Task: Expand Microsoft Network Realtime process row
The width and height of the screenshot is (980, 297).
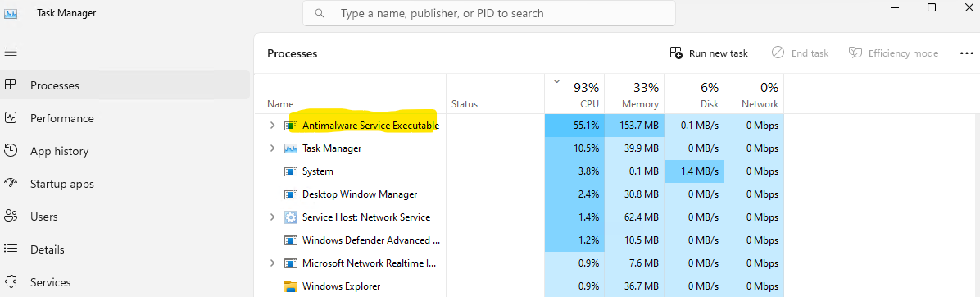Action: 272,263
